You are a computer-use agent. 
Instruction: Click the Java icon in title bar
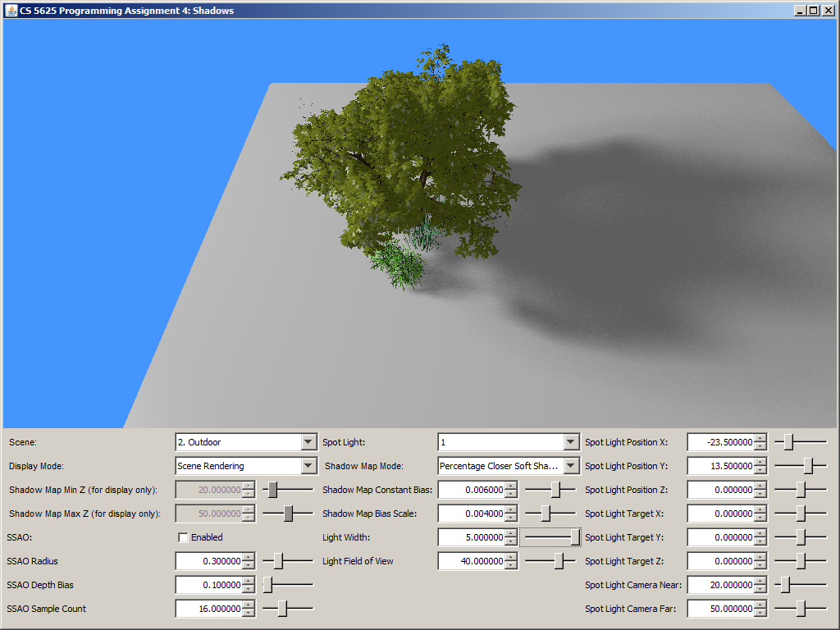[x=11, y=11]
